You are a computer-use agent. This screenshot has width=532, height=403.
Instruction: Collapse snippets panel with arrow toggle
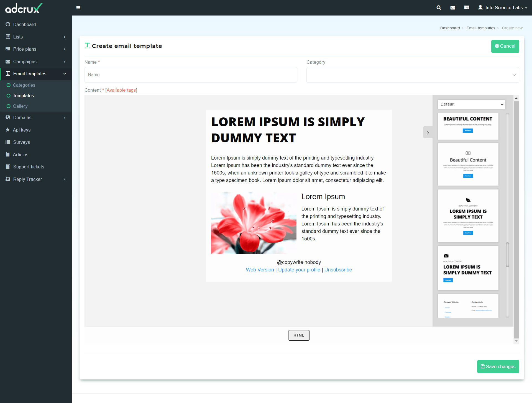(x=428, y=133)
